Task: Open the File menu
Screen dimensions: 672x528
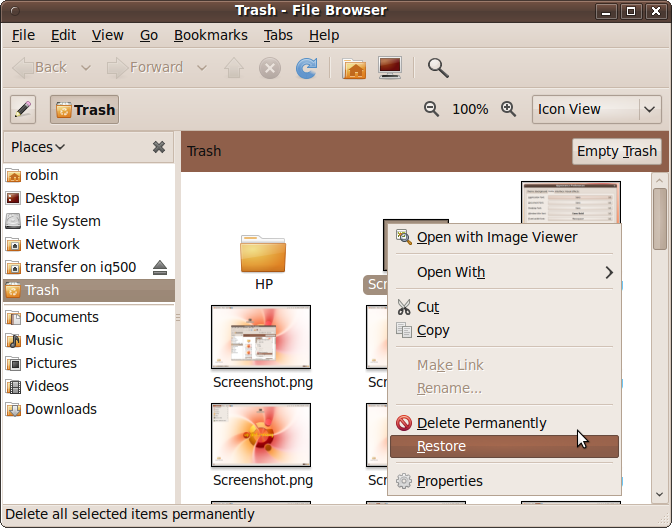Action: click(23, 35)
